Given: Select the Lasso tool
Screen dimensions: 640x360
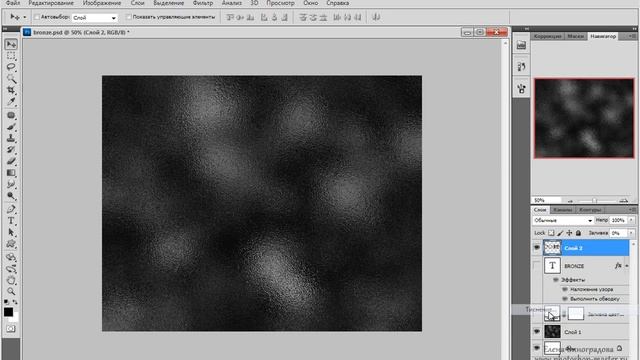Looking at the screenshot, I should tap(11, 67).
